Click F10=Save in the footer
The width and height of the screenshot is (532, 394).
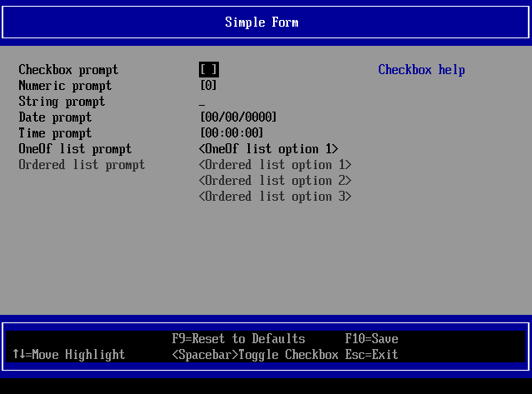pyautogui.click(x=371, y=339)
